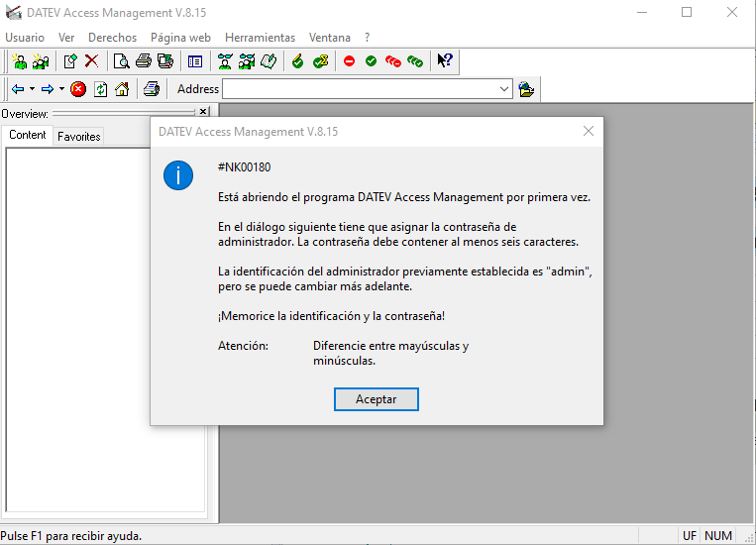Click the Aceptar button

(x=377, y=399)
